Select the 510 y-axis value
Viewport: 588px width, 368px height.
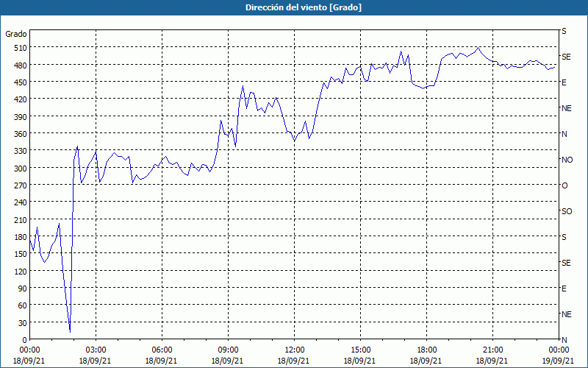coord(21,48)
